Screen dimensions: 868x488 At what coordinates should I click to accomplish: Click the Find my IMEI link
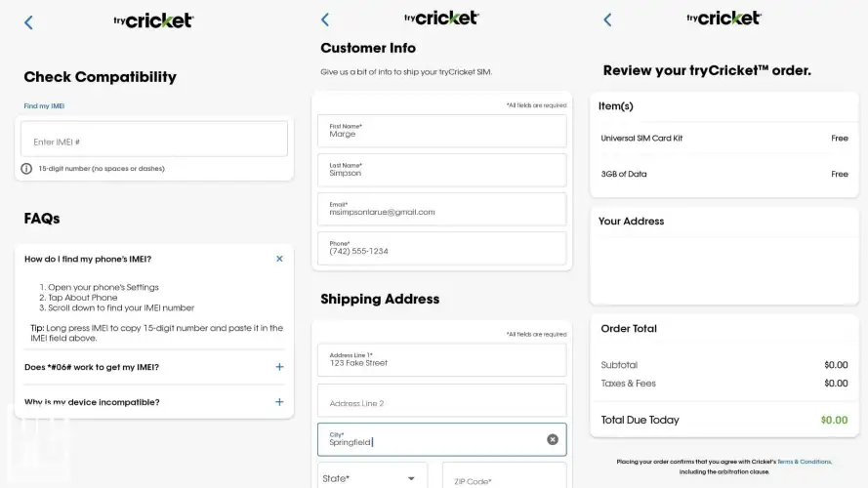(44, 105)
